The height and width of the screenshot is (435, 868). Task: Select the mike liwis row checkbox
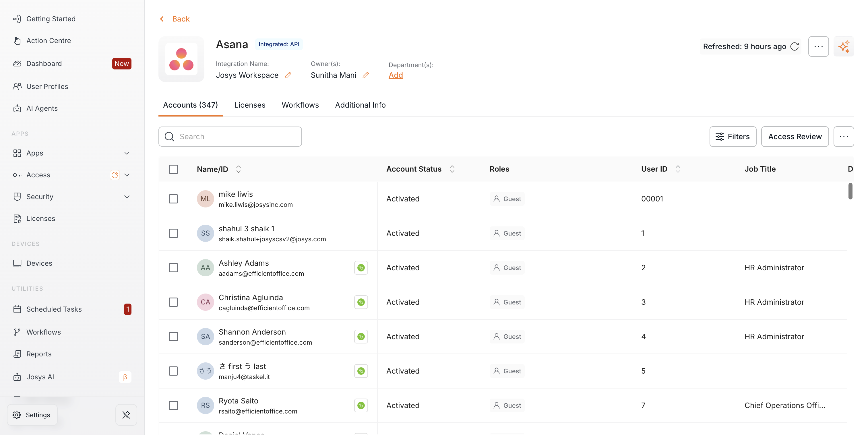(x=173, y=199)
